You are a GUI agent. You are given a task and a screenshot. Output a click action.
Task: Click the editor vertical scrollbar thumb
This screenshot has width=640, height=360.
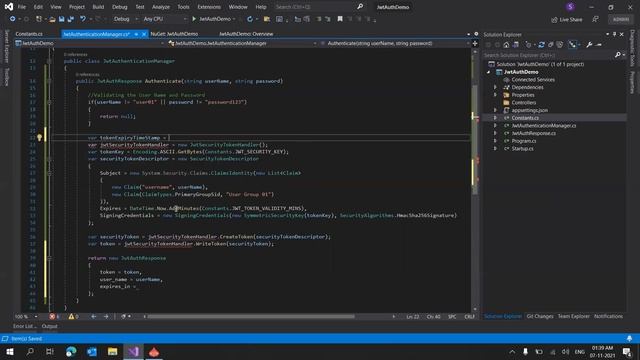click(475, 141)
